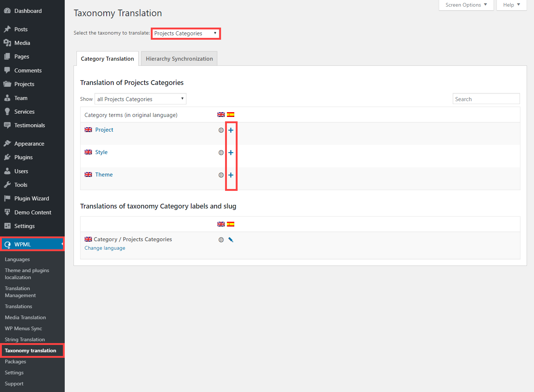
Task: Click globe icon in Category labels row
Action: click(221, 240)
